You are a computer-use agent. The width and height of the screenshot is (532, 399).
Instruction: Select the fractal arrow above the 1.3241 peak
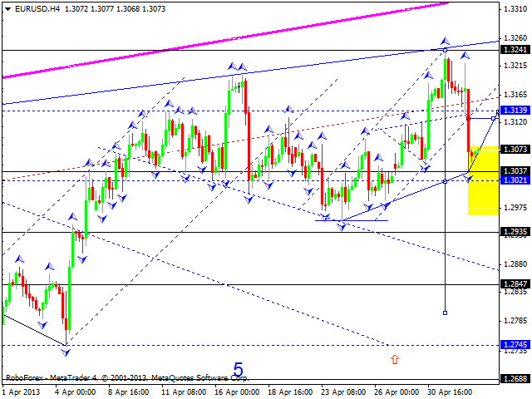tap(446, 42)
